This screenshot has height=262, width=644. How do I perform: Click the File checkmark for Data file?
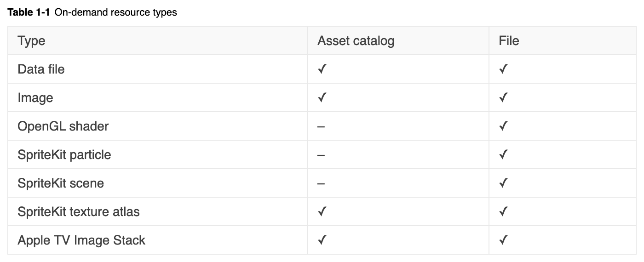pos(503,69)
